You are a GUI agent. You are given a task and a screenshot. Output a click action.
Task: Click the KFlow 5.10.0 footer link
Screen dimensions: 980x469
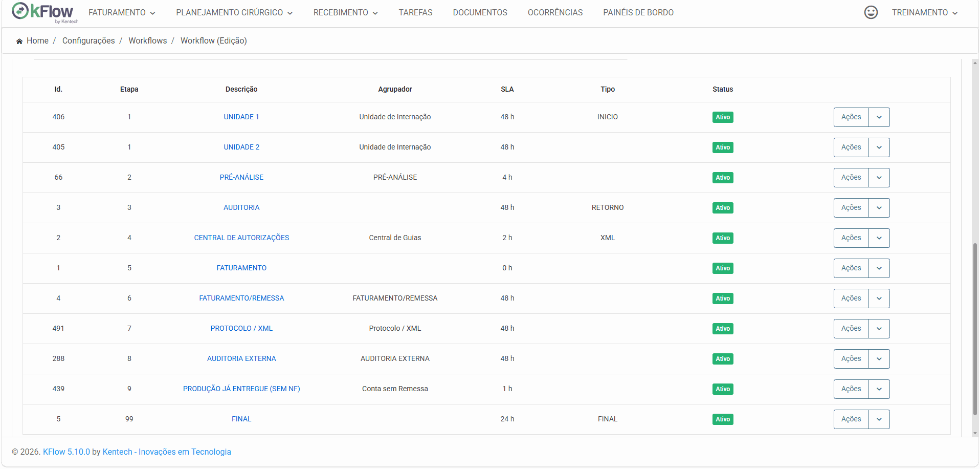coord(66,452)
